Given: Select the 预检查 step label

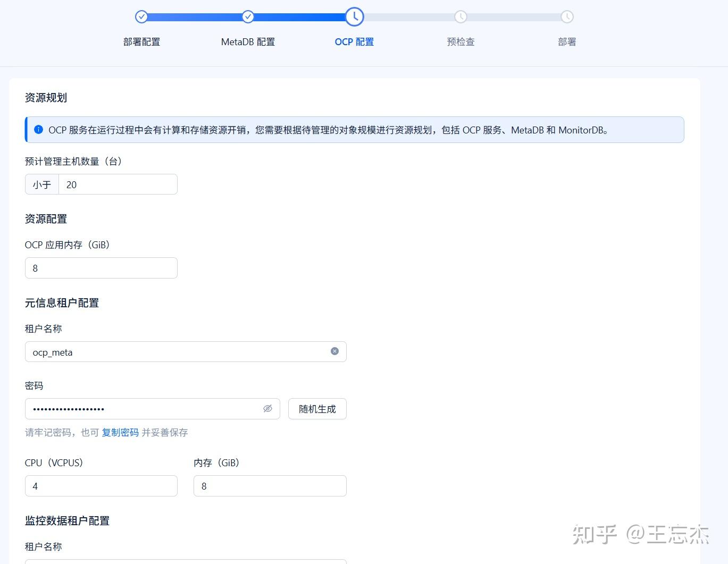Looking at the screenshot, I should pos(461,41).
